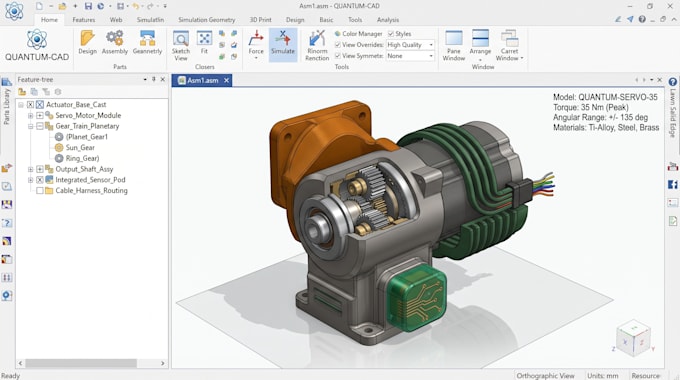
Task: Expand the Servo_Motor_Module tree node
Action: (x=39, y=115)
